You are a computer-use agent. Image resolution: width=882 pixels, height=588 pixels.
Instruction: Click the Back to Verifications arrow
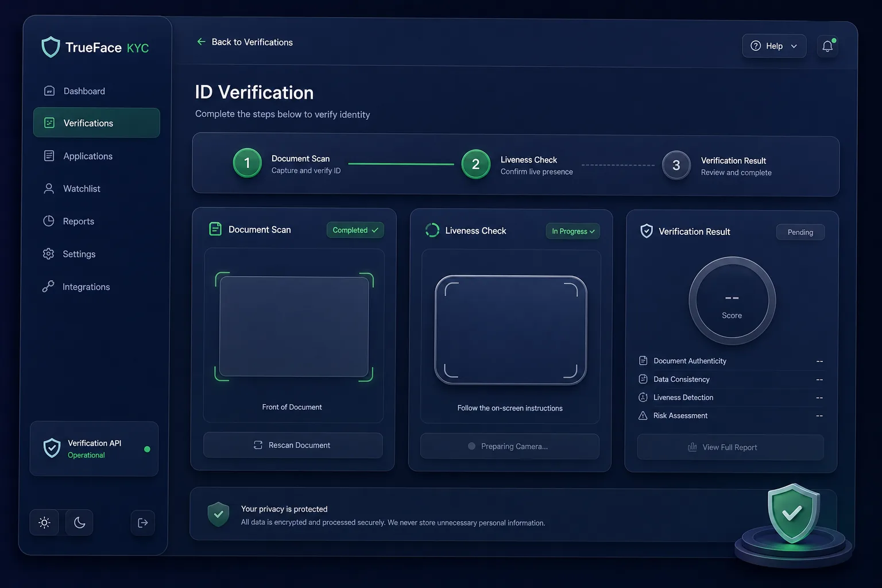click(x=201, y=41)
